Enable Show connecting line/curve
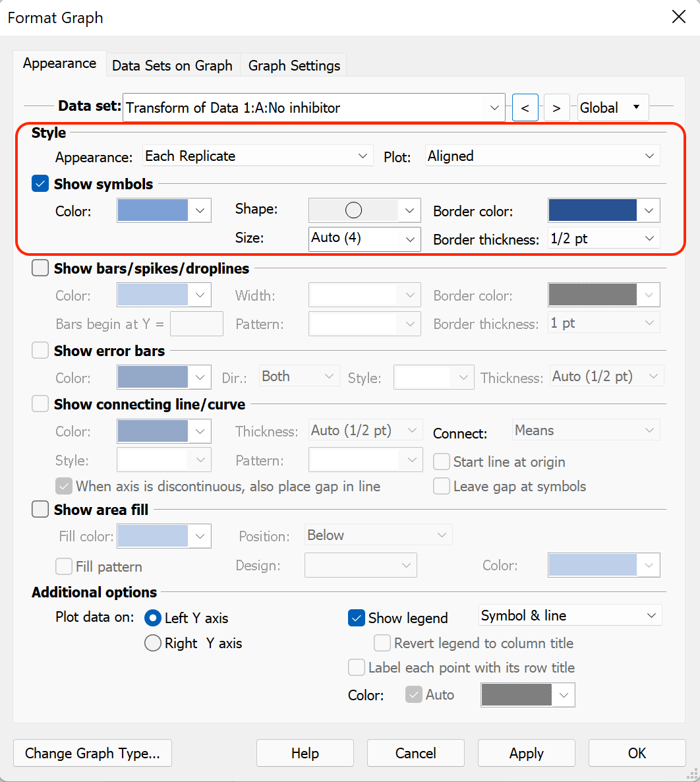 point(40,404)
